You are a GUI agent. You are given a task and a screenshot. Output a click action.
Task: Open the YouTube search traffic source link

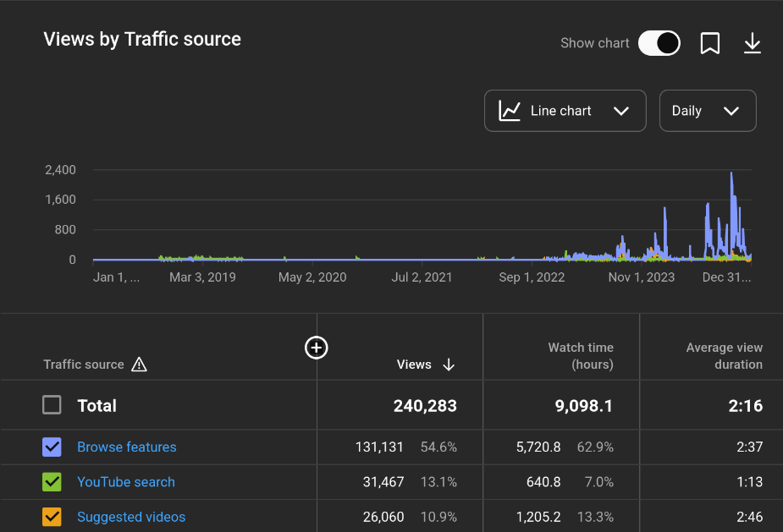coord(126,482)
